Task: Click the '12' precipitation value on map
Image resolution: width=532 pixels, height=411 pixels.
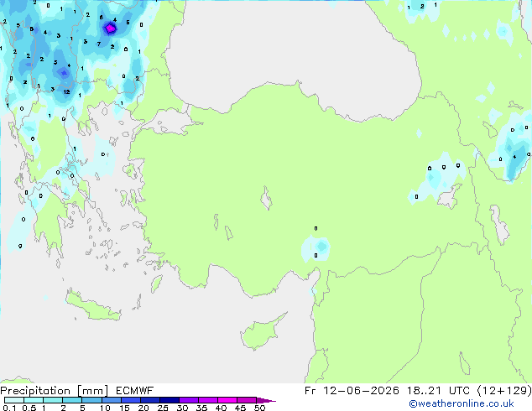Action: click(x=66, y=92)
